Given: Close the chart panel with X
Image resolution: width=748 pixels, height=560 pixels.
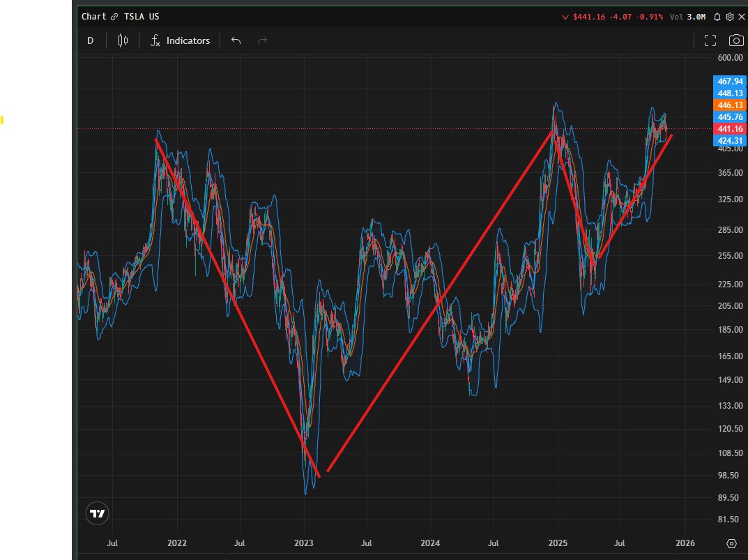Looking at the screenshot, I should click(741, 17).
